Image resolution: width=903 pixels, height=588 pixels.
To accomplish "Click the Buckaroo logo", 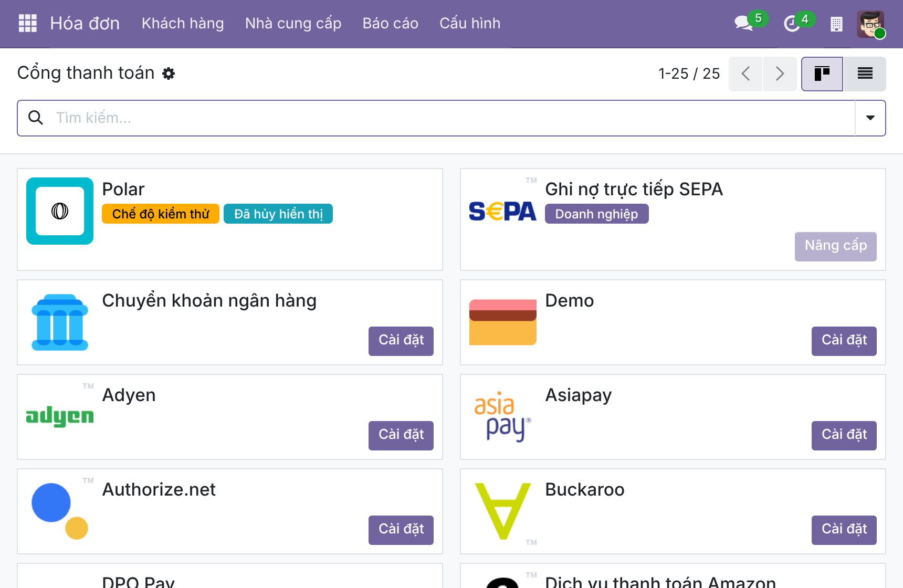I will coord(503,511).
